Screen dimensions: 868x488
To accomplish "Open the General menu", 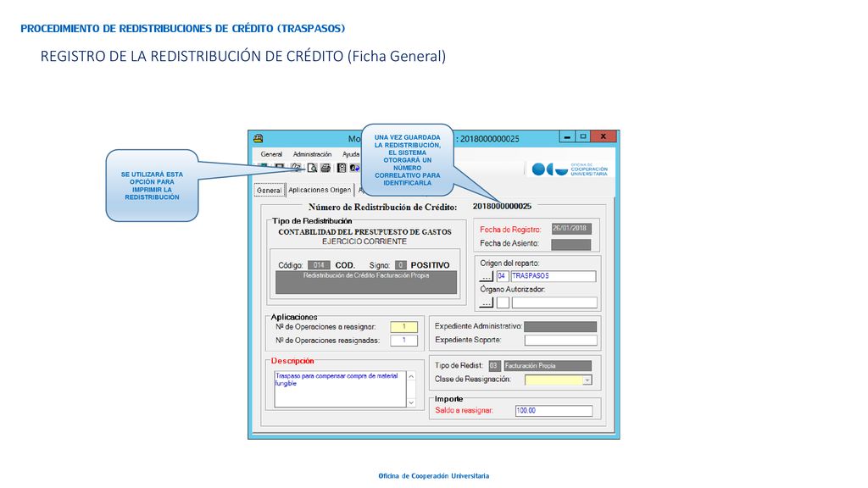I will [271, 154].
